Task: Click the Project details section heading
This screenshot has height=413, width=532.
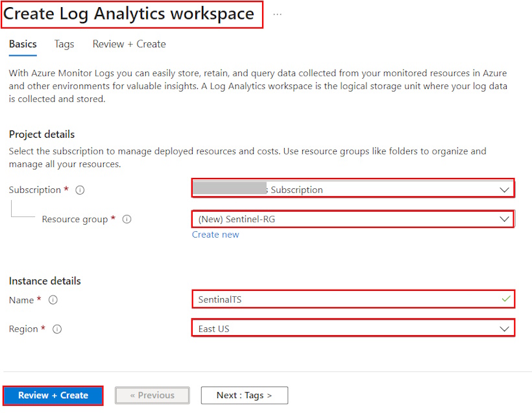Action: pos(42,134)
